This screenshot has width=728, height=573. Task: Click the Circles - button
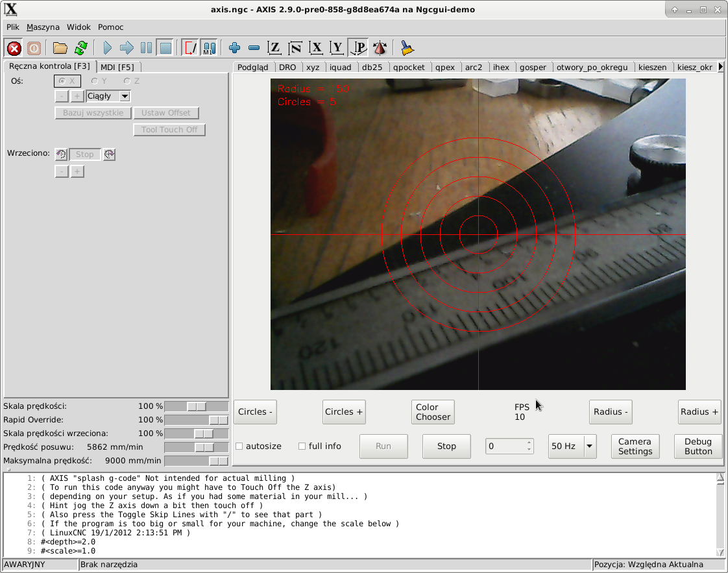(256, 412)
